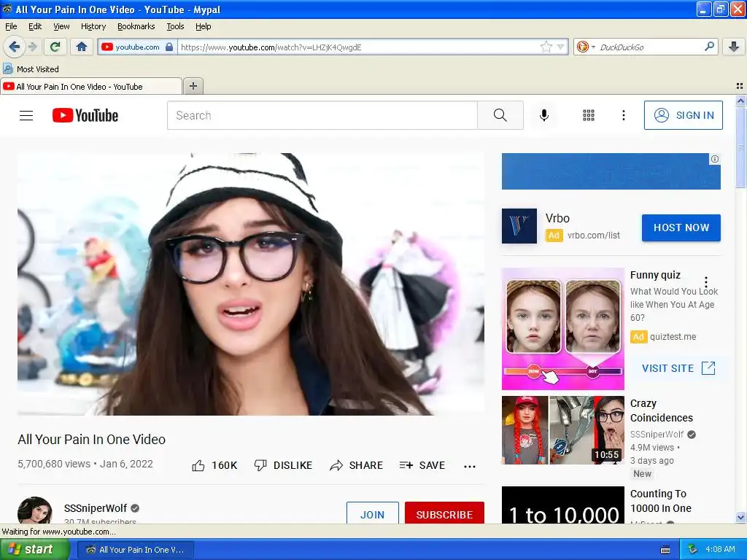Viewport: 747px width, 560px height.
Task: Click the padlock site security icon
Action: click(169, 47)
